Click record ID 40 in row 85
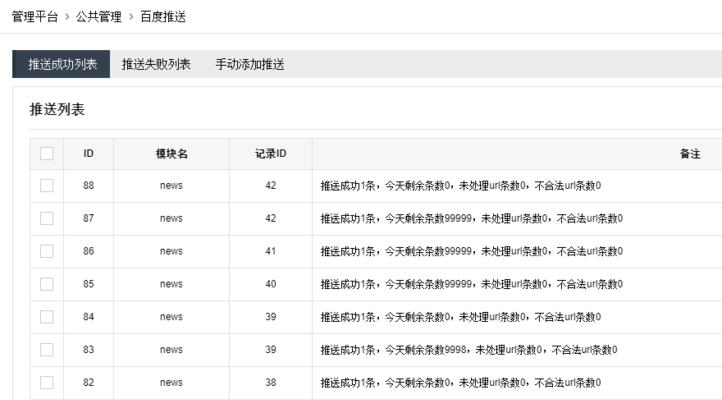The width and height of the screenshot is (722, 400). pyautogui.click(x=271, y=284)
